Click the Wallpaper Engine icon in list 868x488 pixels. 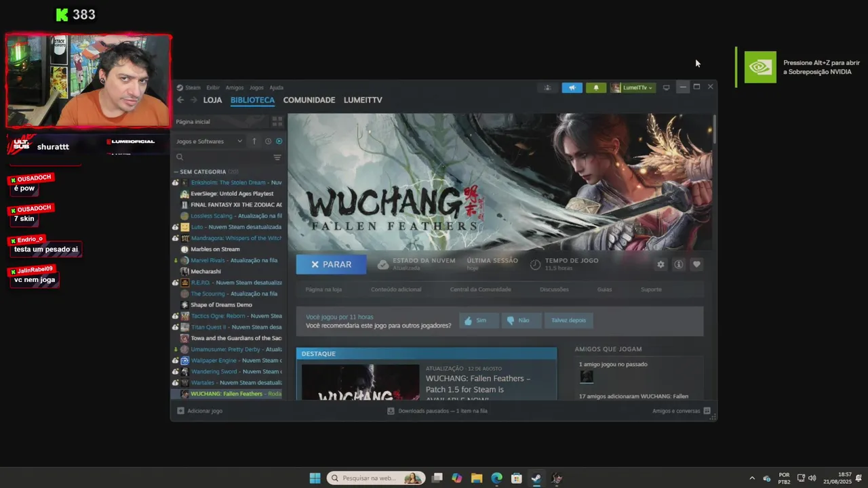[184, 360]
